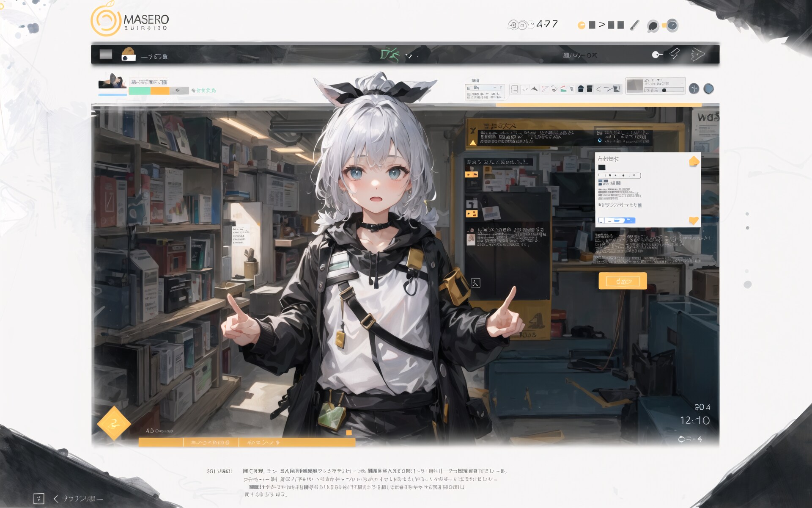Click the paper plane icon on dark bar

[697, 54]
